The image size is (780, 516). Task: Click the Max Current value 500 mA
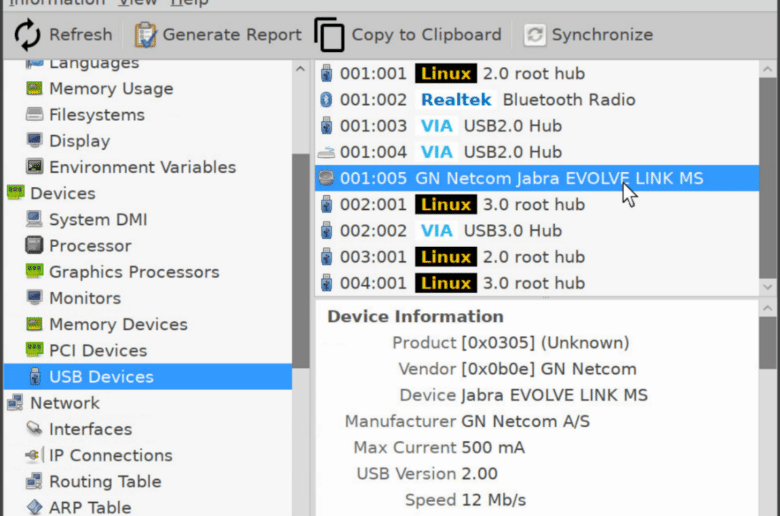pyautogui.click(x=492, y=447)
